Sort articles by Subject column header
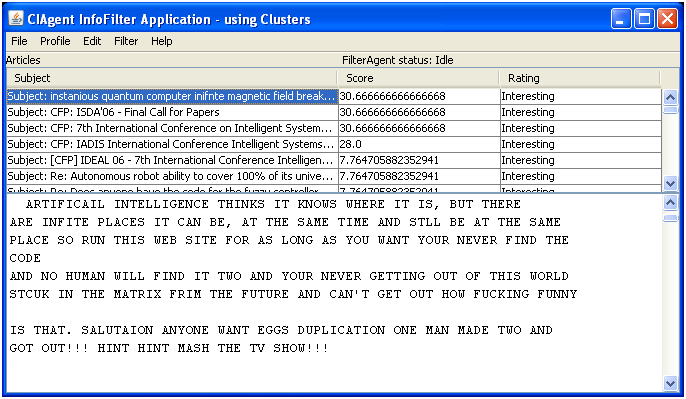The image size is (686, 399). click(x=172, y=78)
